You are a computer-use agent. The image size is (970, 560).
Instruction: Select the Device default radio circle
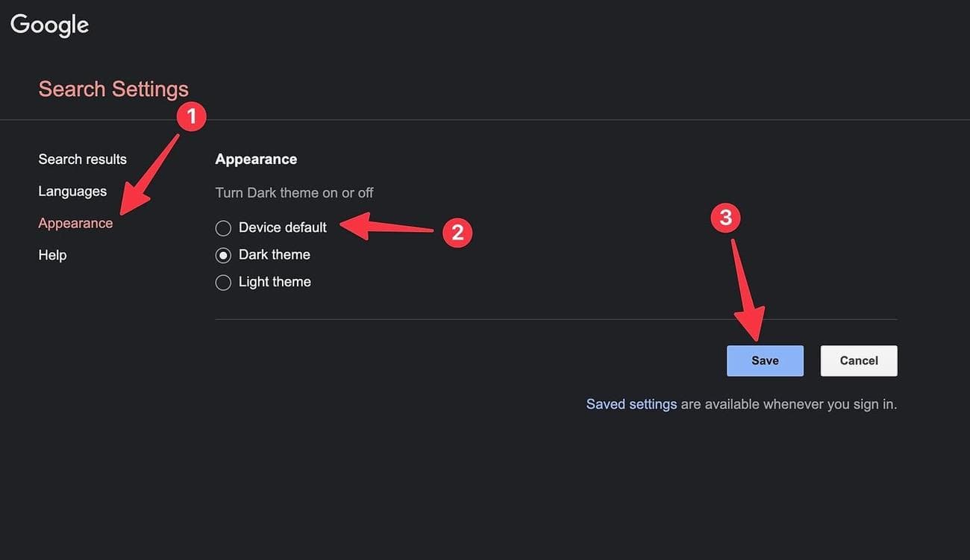[223, 228]
